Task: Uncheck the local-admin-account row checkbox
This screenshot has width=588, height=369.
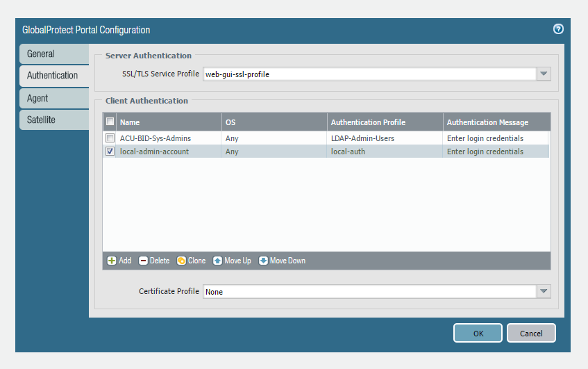Action: point(110,151)
